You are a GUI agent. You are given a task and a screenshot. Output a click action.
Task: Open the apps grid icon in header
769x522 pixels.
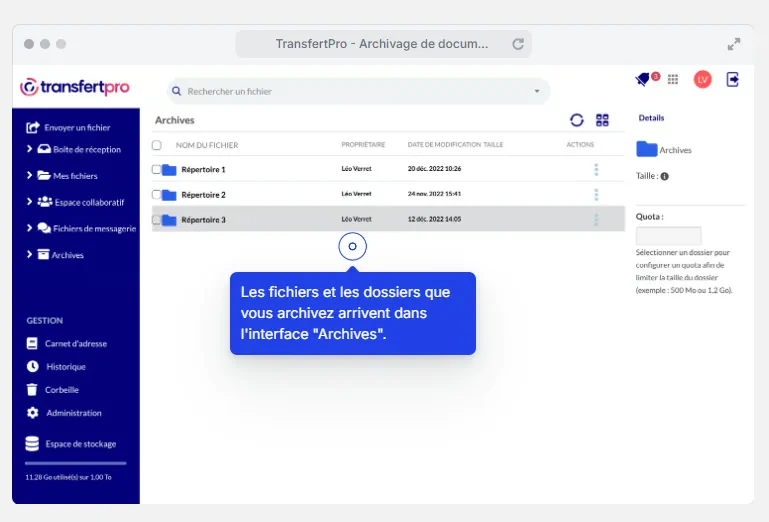click(x=673, y=79)
